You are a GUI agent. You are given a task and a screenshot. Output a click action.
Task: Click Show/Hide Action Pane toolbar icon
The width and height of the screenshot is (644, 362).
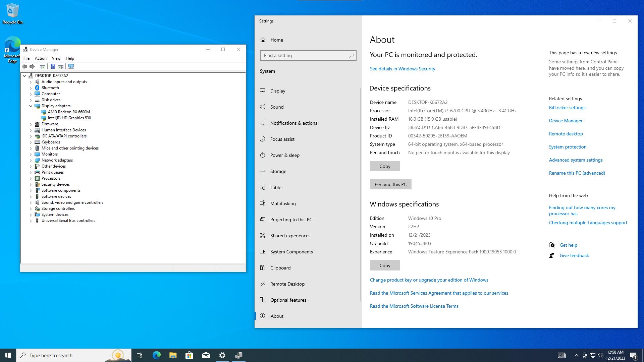pyautogui.click(x=61, y=67)
